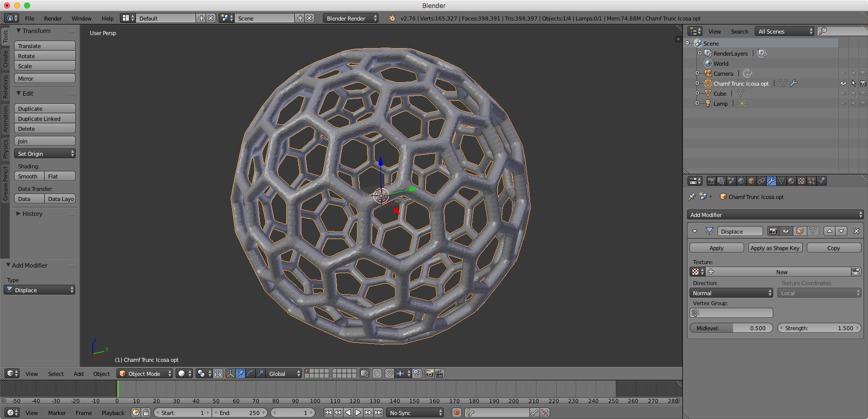868x419 pixels.
Task: Toggle automatic keyframe record button
Action: [457, 412]
